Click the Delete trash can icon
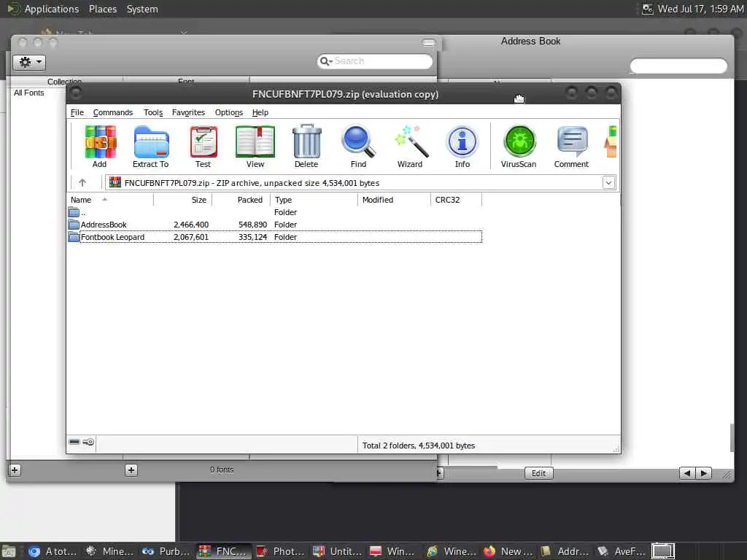The image size is (747, 560). point(307,141)
